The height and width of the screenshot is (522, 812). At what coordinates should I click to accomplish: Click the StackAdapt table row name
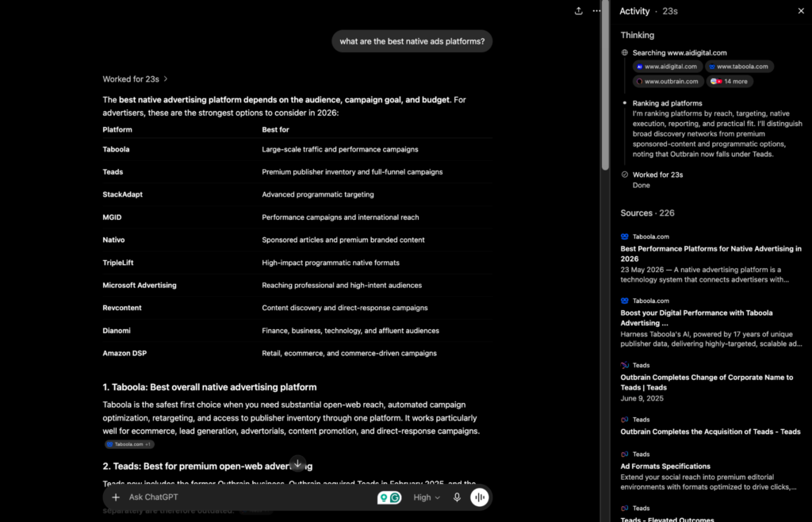[x=123, y=194]
